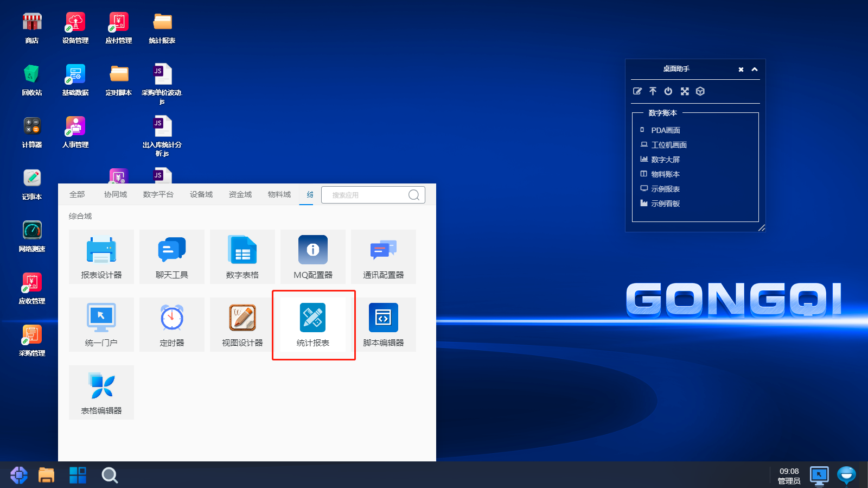Click pin-to-top arrow in 桌面助手
The image size is (868, 488).
point(653,91)
